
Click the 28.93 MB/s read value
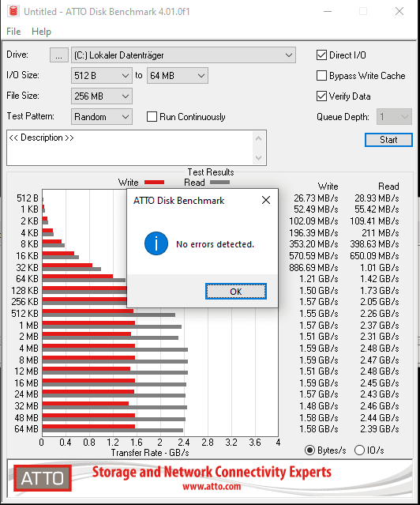point(377,198)
